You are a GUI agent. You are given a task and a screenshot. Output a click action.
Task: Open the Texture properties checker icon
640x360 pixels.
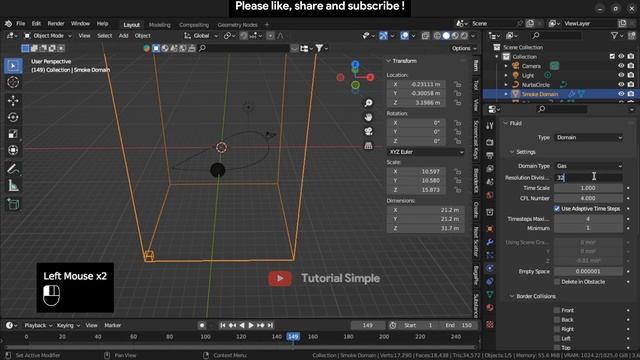point(490,324)
